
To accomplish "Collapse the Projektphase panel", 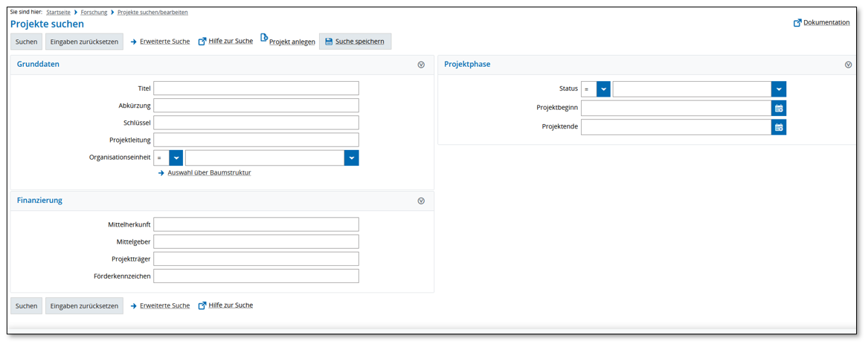I will pyautogui.click(x=848, y=65).
